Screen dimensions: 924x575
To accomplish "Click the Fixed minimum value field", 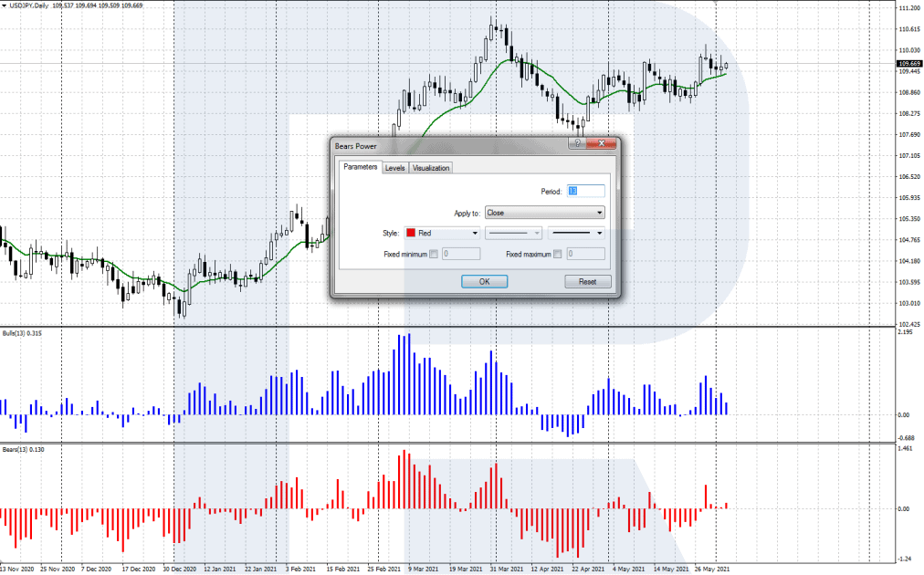I will pyautogui.click(x=461, y=254).
